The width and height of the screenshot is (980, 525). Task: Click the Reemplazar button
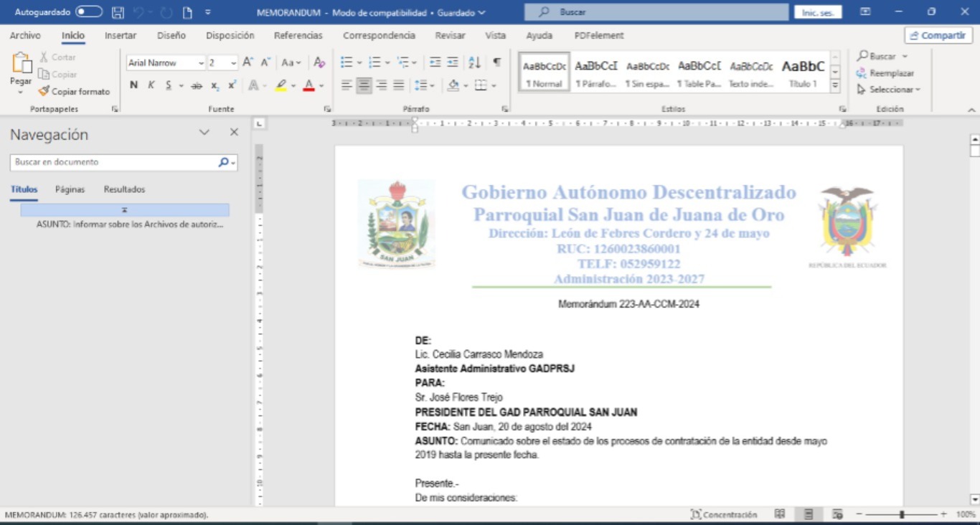click(x=885, y=73)
